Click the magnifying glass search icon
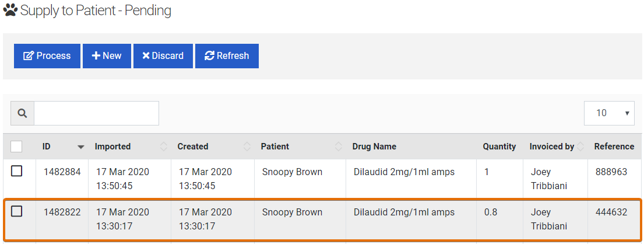 click(x=22, y=113)
